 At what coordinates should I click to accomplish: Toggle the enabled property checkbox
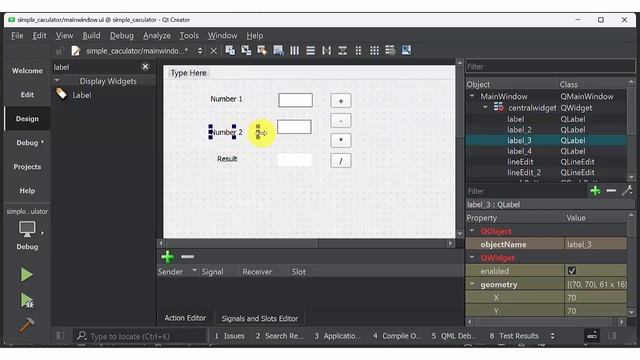coord(572,271)
